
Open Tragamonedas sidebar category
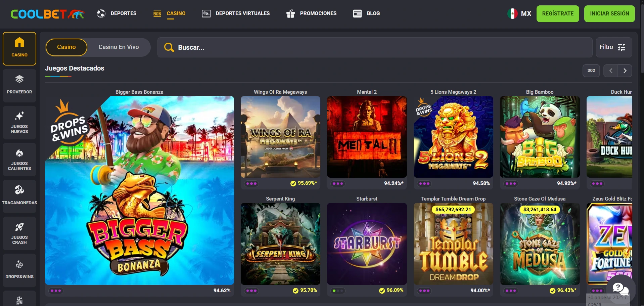(19, 196)
